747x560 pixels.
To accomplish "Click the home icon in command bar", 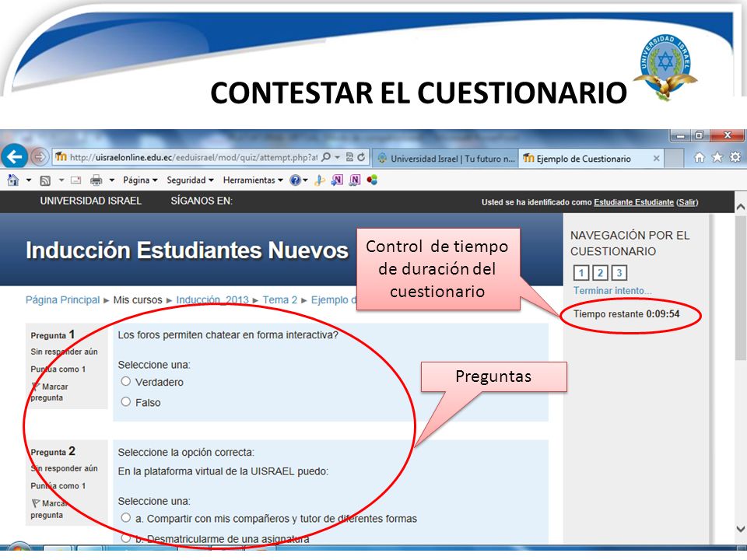I will click(13, 180).
